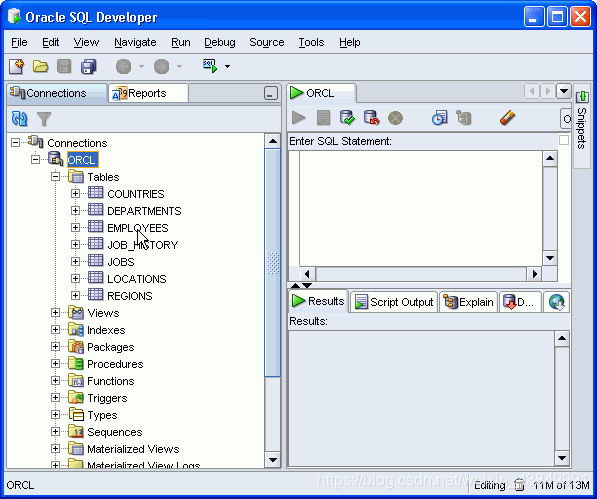Viewport: 597px width, 499px height.
Task: Open the SQL Worksheet dropdown arrow
Action: pyautogui.click(x=227, y=66)
